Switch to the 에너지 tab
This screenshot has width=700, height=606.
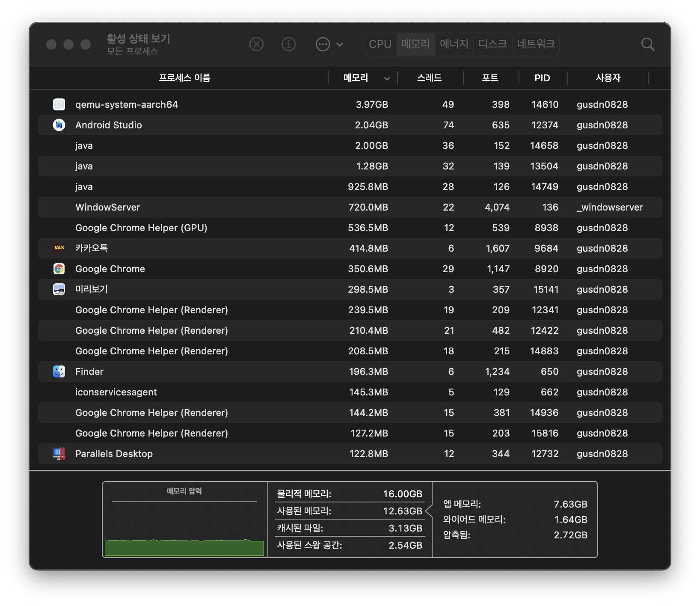coord(454,44)
